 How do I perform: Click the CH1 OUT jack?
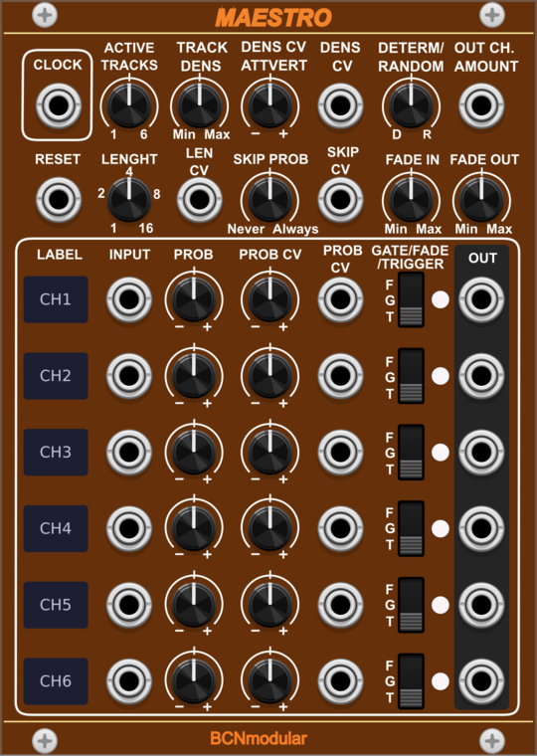point(481,299)
